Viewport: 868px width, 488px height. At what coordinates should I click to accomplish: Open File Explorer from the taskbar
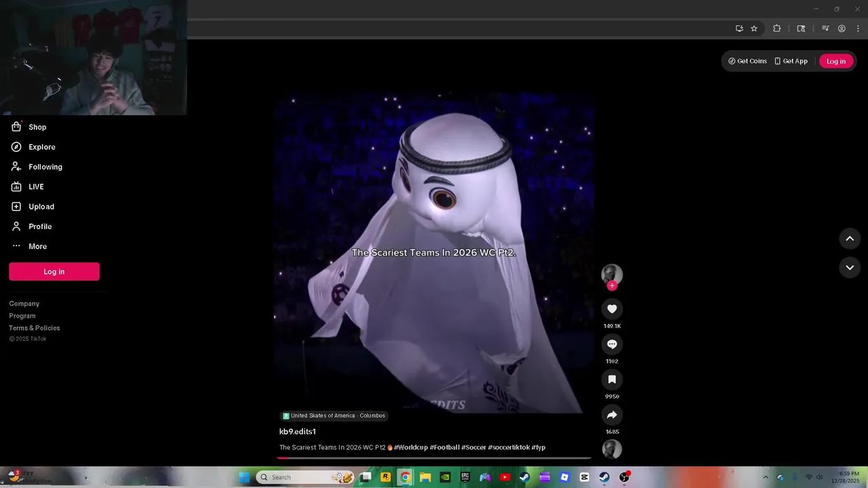(x=425, y=477)
